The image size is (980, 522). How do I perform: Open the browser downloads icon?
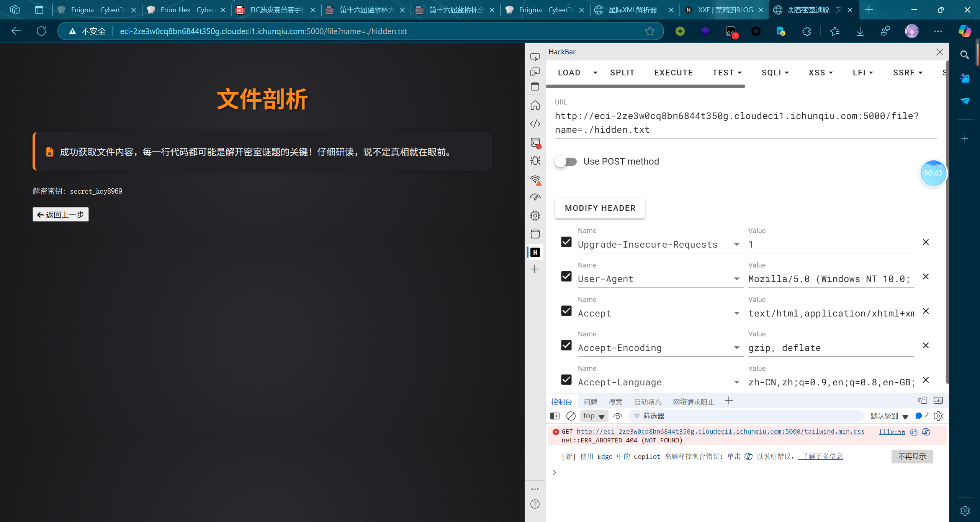[860, 31]
